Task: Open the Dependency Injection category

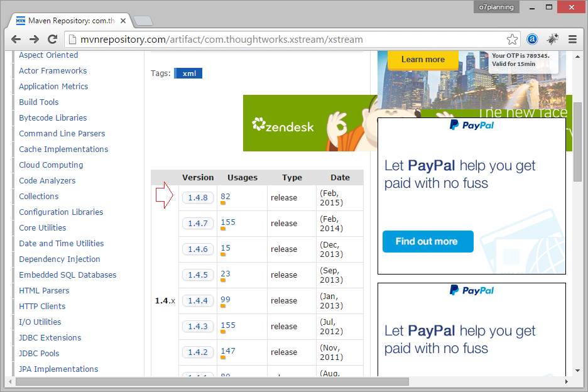Action: [x=59, y=259]
